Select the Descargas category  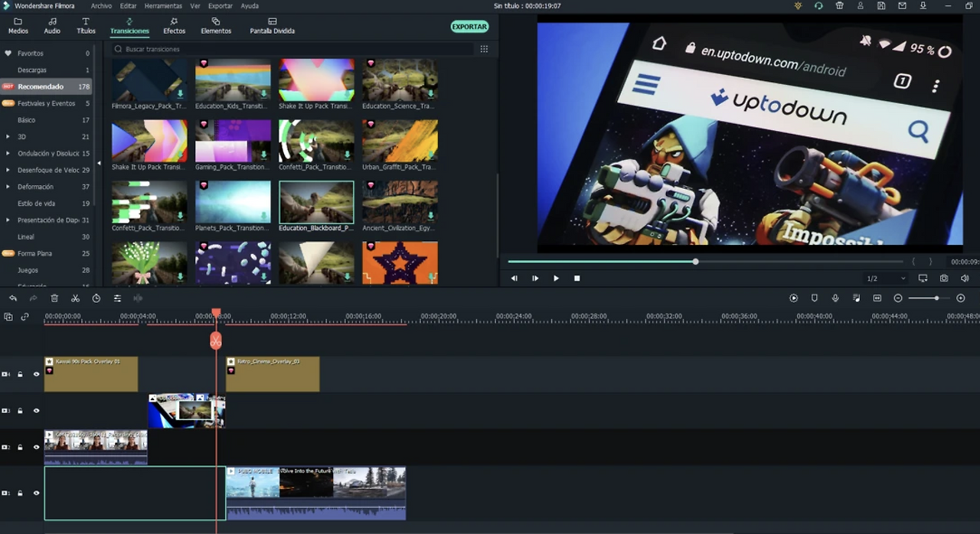(x=46, y=70)
